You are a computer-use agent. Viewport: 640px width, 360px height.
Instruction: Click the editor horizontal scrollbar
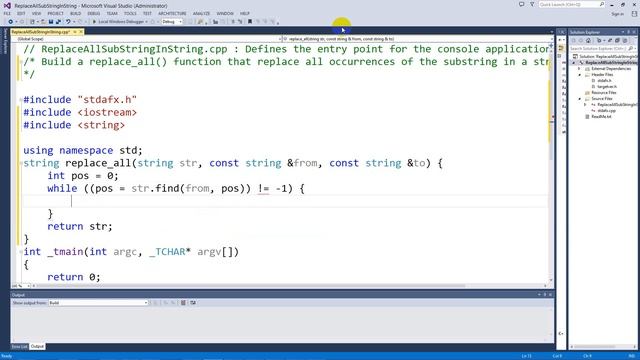tap(289, 286)
